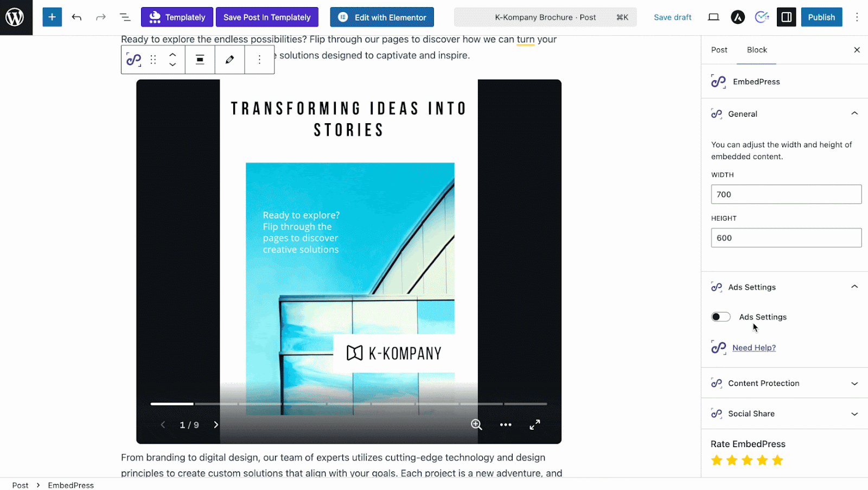
Task: Click the first rating star
Action: [x=717, y=461]
